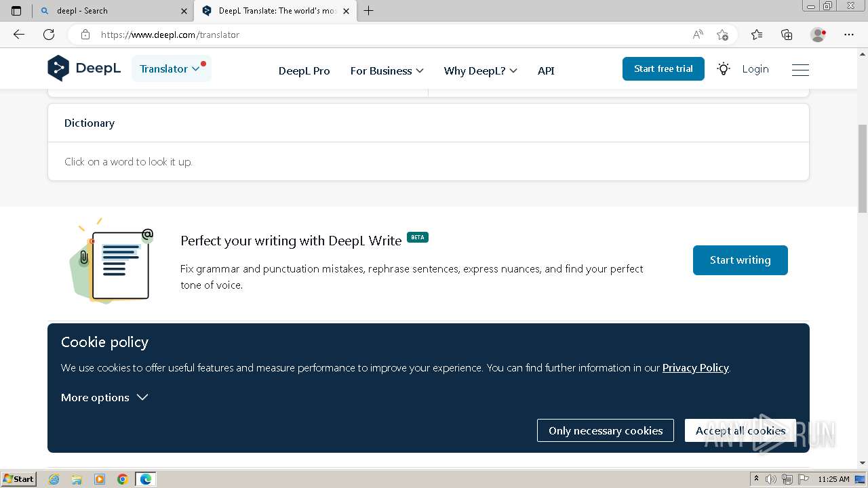Click the taskbar clock 11:25 AM
Screen dimensions: 868x488
tap(833, 479)
